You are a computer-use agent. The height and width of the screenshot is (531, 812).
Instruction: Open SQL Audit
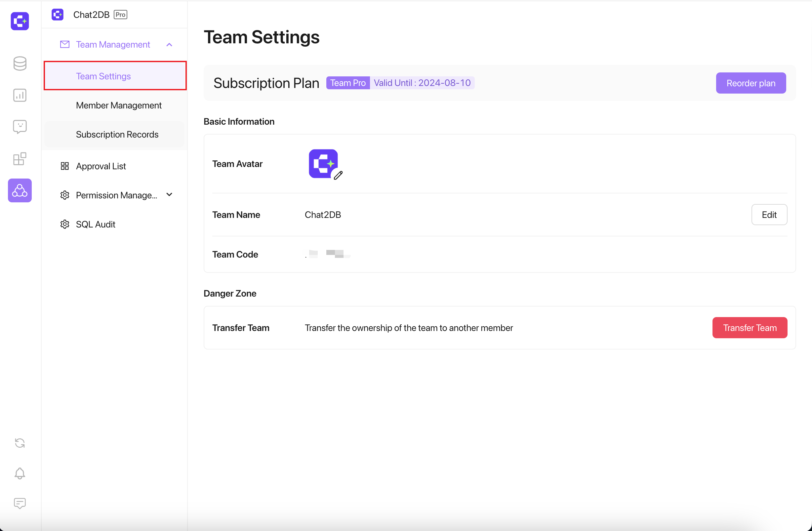115,224
